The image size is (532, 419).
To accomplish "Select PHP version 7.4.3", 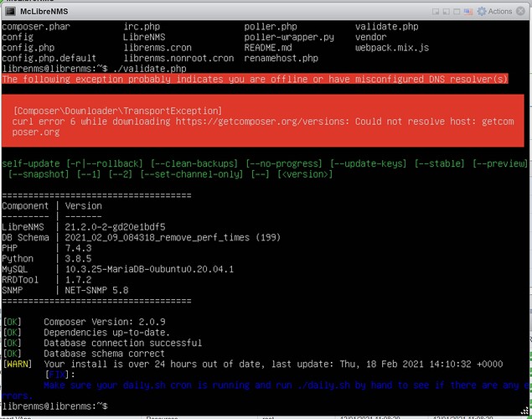I will tap(78, 248).
